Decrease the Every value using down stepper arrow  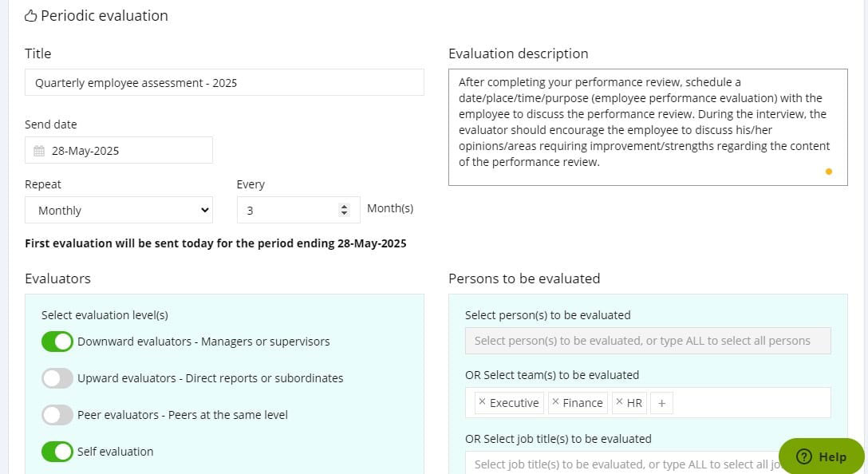click(344, 214)
